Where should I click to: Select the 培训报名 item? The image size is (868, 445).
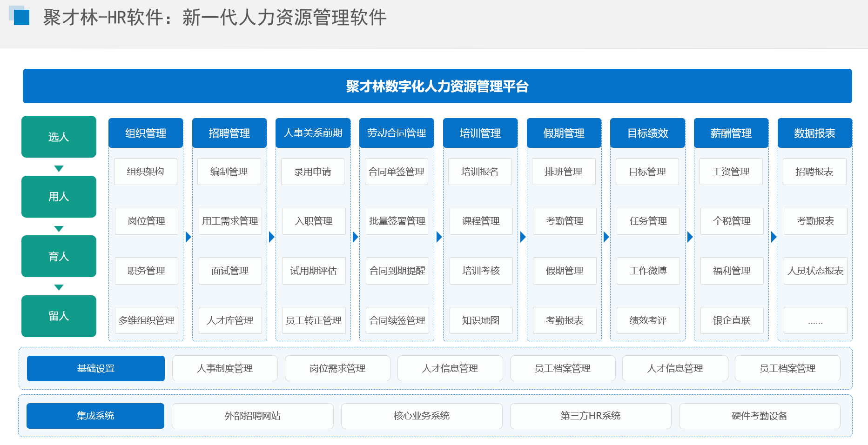point(480,172)
